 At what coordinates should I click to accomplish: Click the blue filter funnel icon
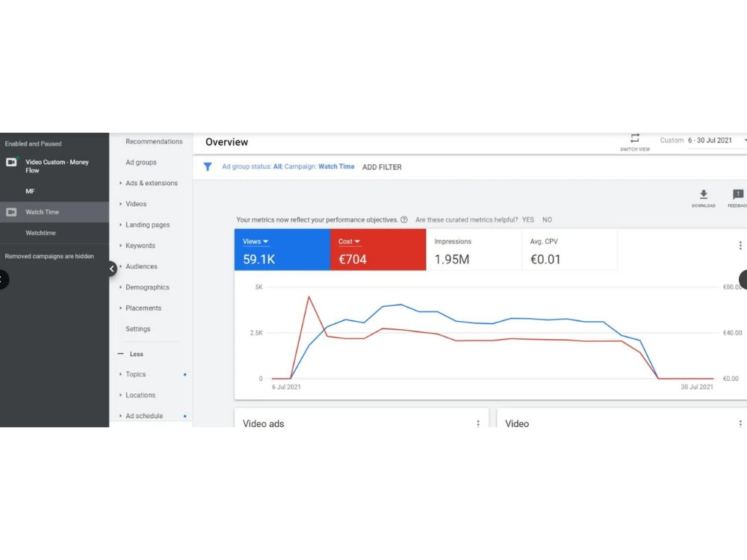tap(208, 167)
